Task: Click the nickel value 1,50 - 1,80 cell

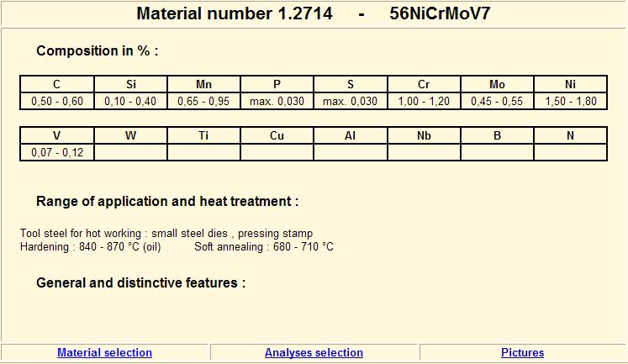Action: coord(570,101)
